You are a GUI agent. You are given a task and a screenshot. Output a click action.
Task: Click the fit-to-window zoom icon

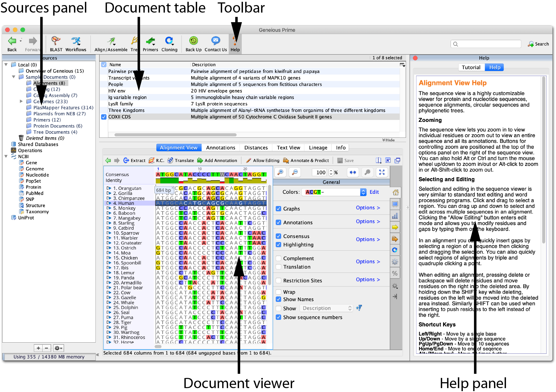[382, 172]
